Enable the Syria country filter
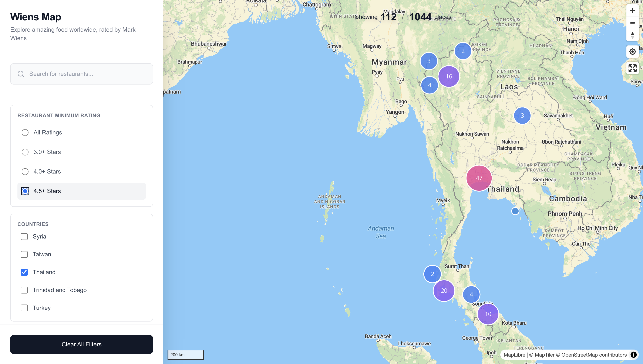 [x=24, y=236]
